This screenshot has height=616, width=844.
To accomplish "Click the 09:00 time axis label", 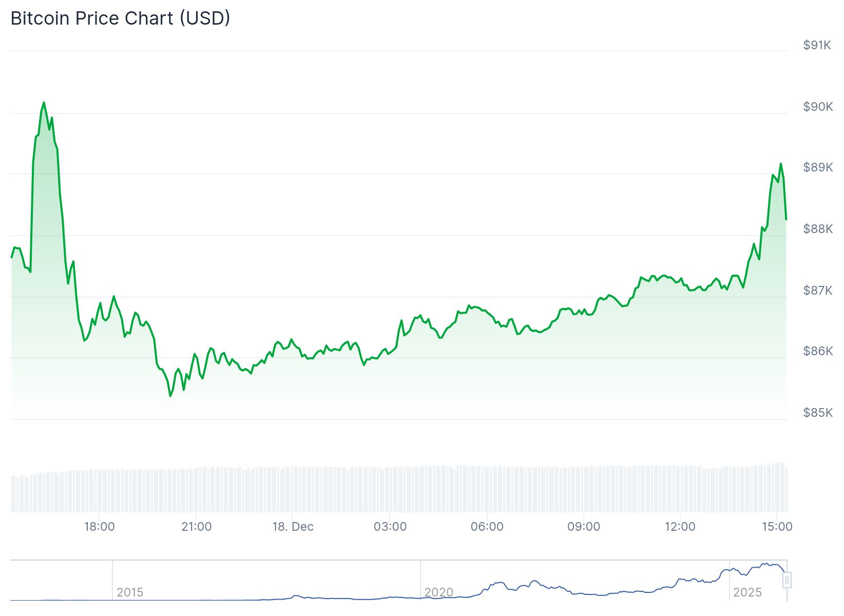I will (584, 527).
